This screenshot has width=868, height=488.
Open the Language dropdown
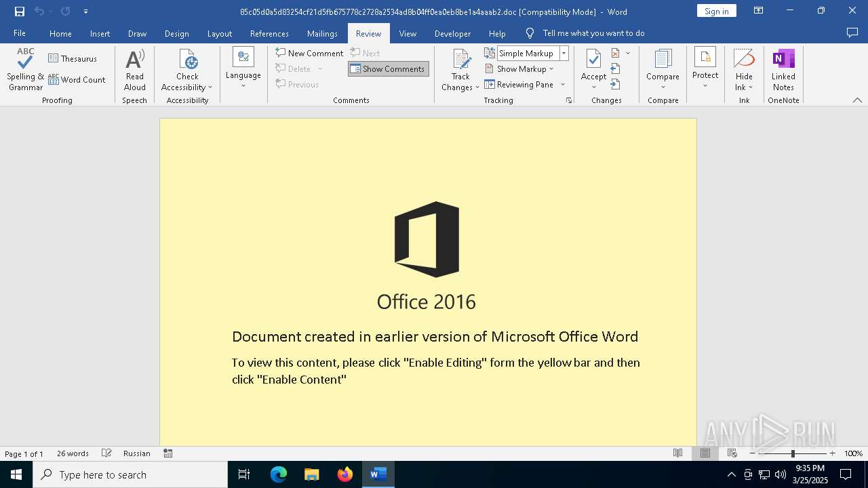tap(243, 69)
